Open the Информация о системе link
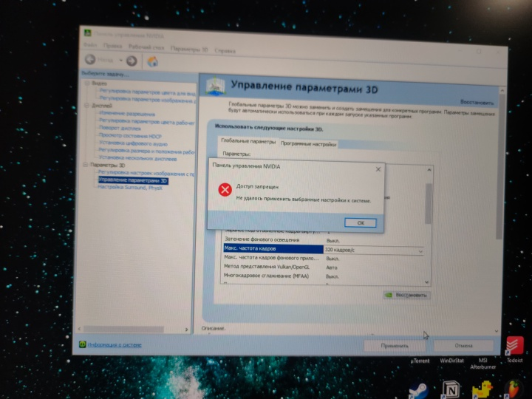Screen dimensions: 532x399 point(115,345)
